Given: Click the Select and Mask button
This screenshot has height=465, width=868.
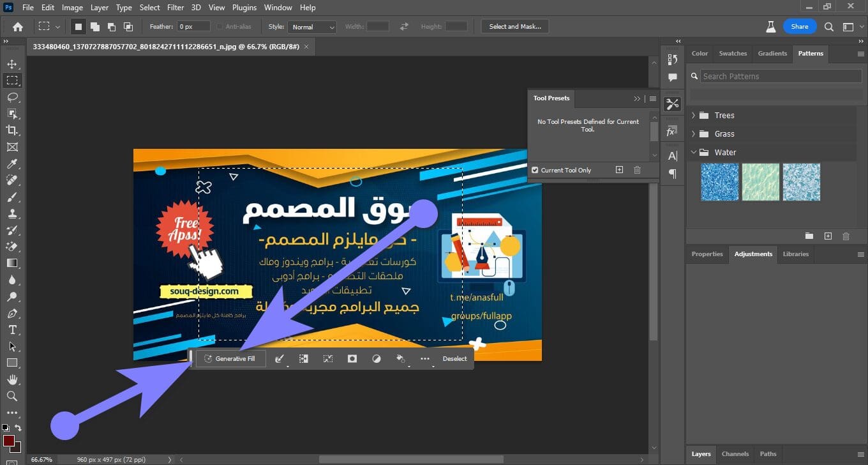Looking at the screenshot, I should coord(515,27).
